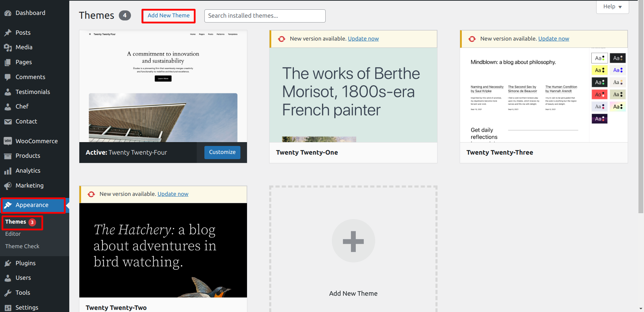Open the Twenty Twenty-Two theme thumbnail

[x=163, y=250]
